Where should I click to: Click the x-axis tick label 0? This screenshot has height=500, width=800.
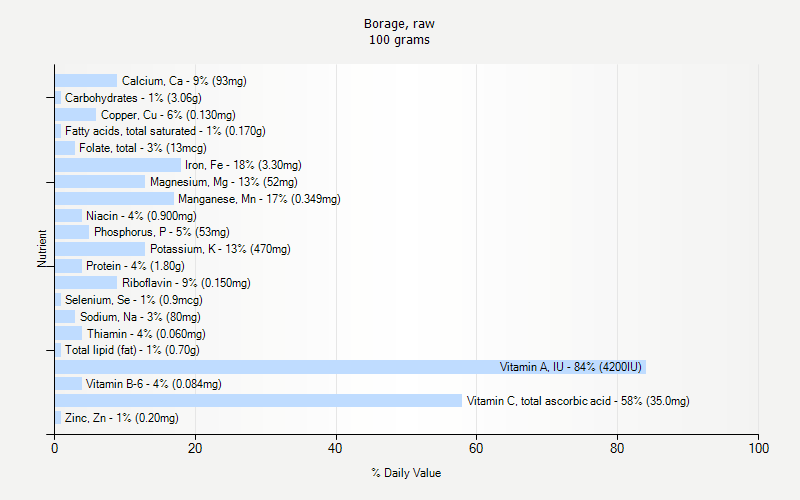55,448
